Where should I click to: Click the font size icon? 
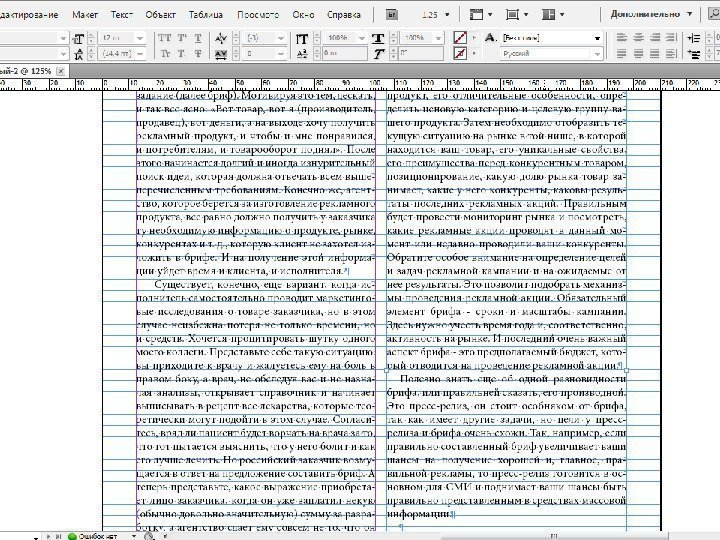[79, 39]
